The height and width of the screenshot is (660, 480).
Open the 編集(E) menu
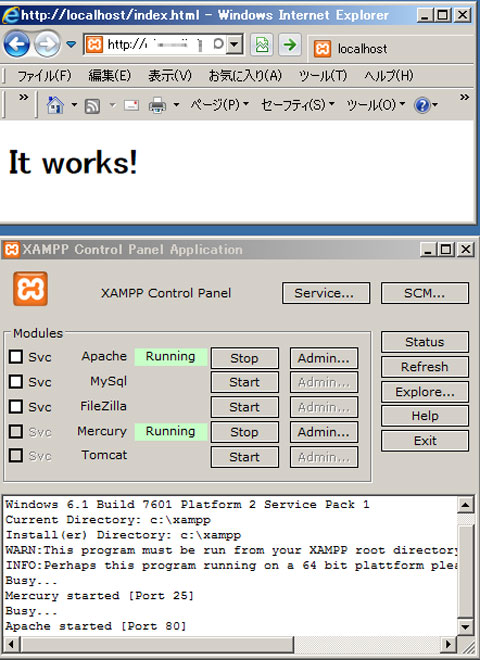(109, 76)
